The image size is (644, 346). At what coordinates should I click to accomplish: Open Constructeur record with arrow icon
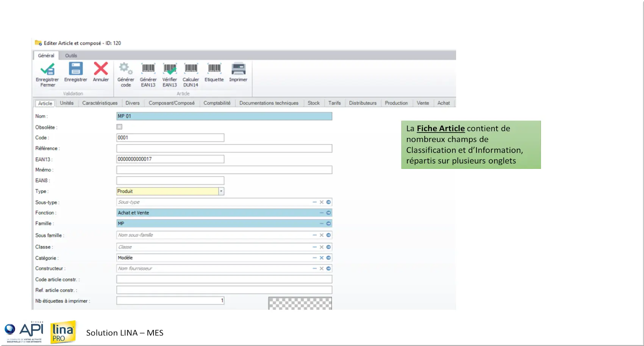pos(328,268)
